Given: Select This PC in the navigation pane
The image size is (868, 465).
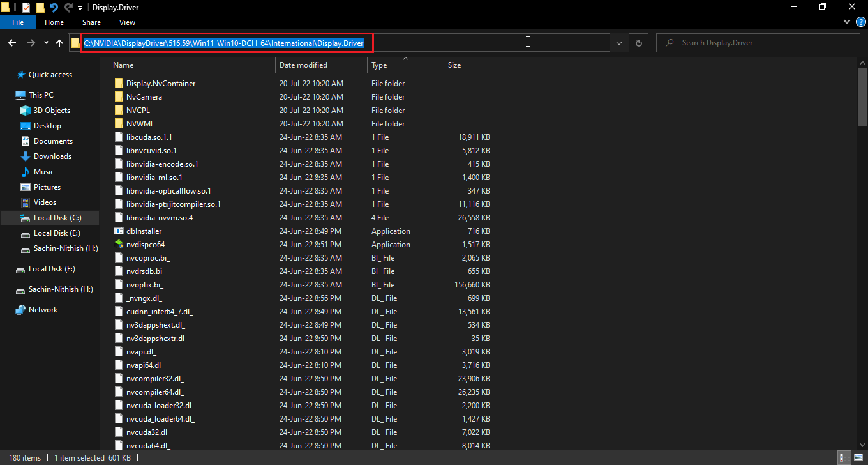Looking at the screenshot, I should (41, 95).
